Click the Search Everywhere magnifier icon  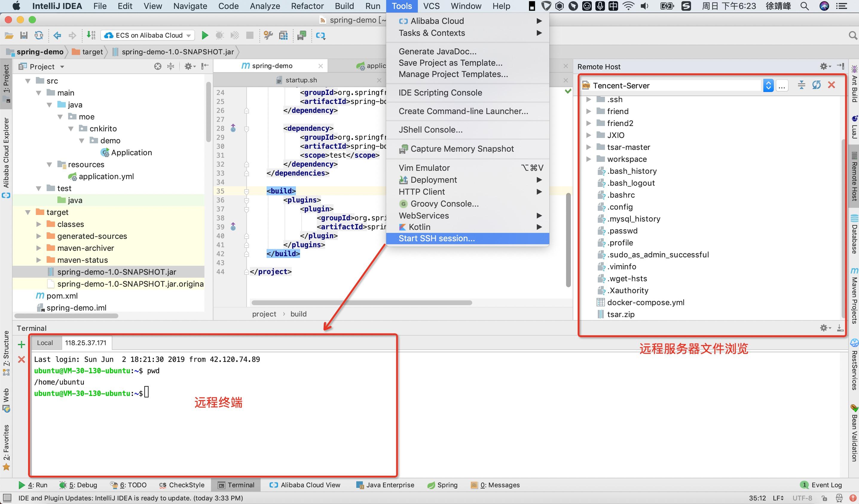(x=853, y=36)
